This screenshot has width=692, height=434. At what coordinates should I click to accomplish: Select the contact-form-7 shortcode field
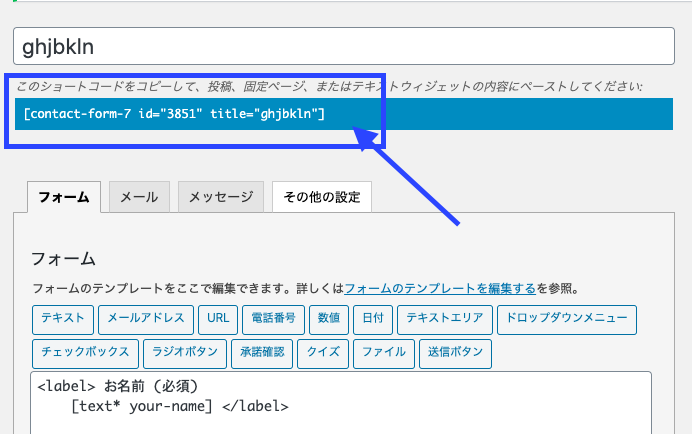(x=344, y=114)
